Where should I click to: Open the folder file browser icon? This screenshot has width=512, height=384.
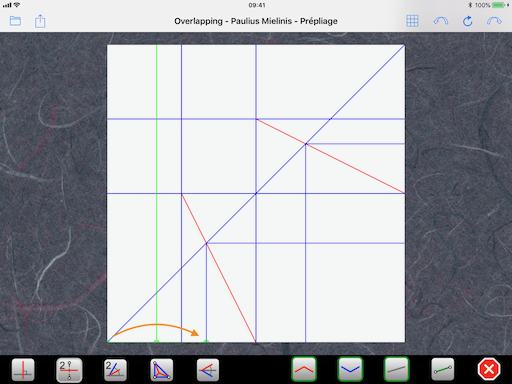point(15,21)
